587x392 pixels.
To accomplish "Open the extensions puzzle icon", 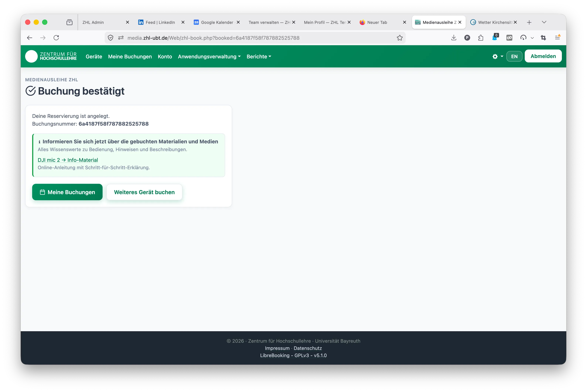I will coord(481,38).
